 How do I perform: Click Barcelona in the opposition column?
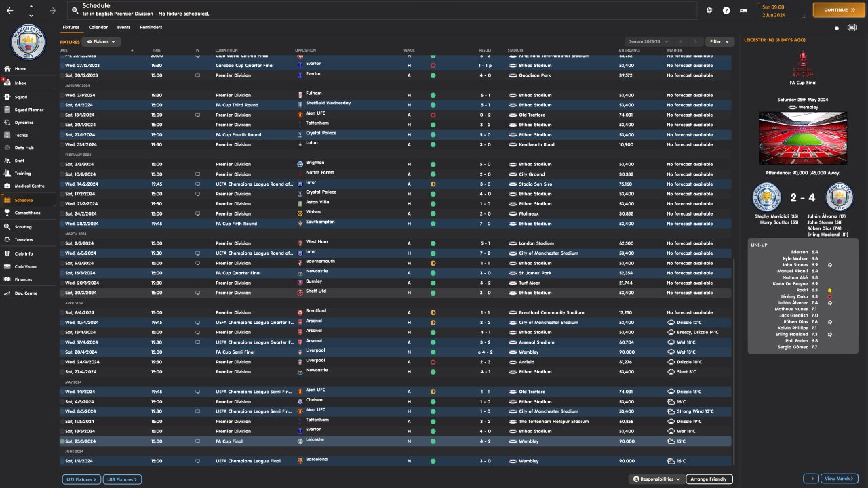pyautogui.click(x=317, y=460)
